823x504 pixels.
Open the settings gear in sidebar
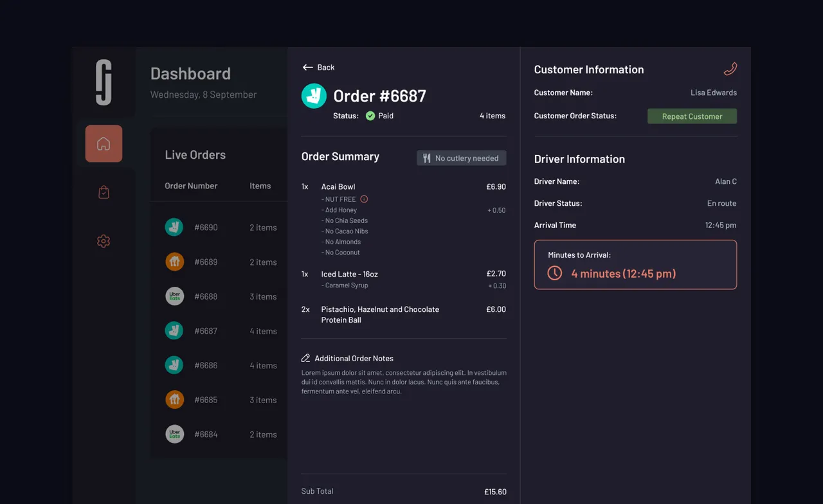(x=104, y=241)
